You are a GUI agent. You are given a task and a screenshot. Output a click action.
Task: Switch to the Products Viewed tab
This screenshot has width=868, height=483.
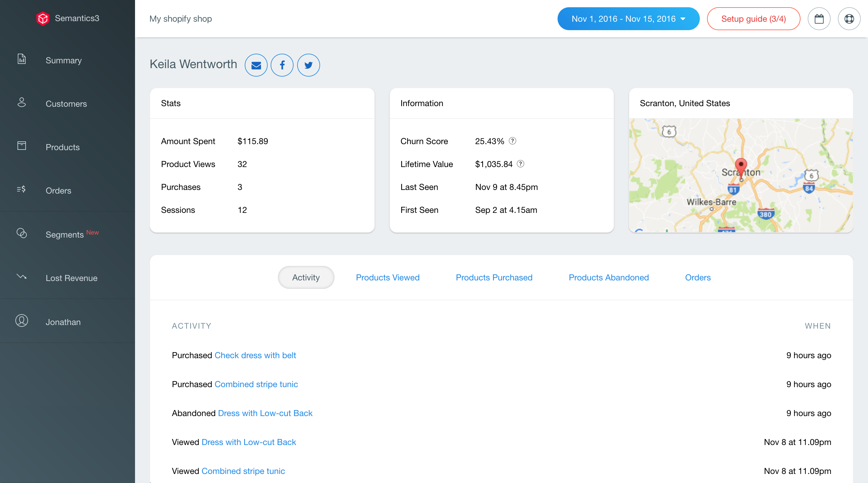click(x=388, y=277)
